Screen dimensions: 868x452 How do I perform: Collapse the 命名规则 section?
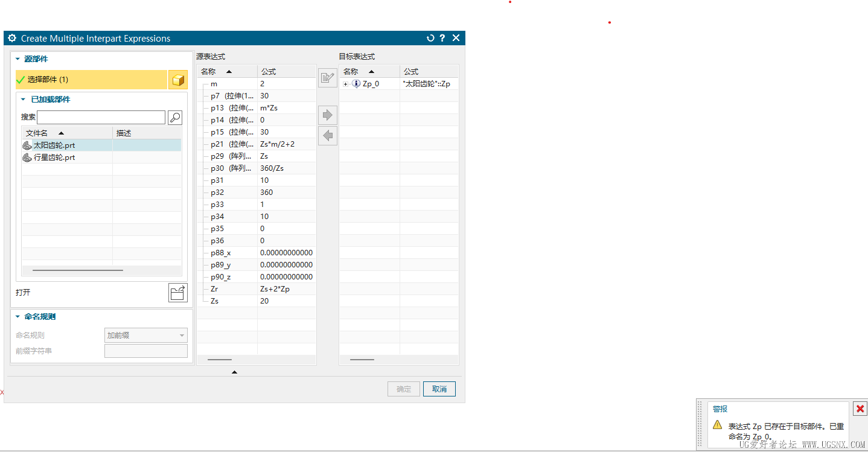[x=16, y=316]
